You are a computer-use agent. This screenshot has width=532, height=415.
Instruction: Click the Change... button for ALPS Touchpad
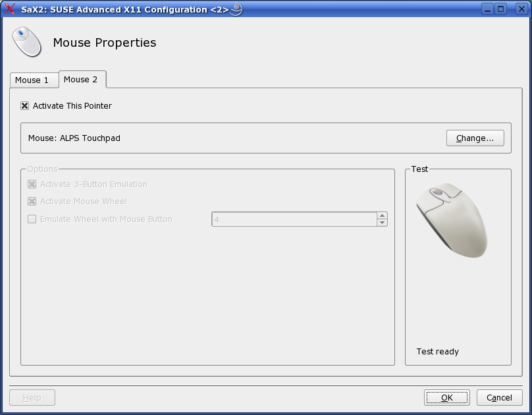475,138
